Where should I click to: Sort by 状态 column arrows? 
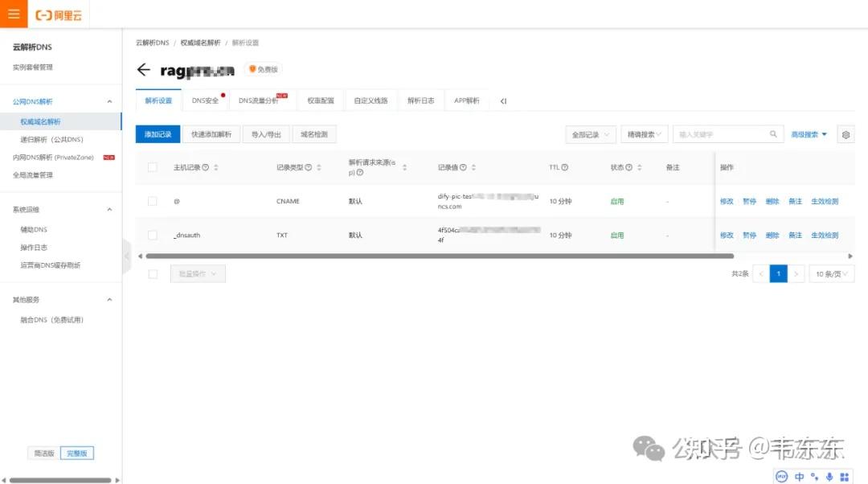point(640,167)
